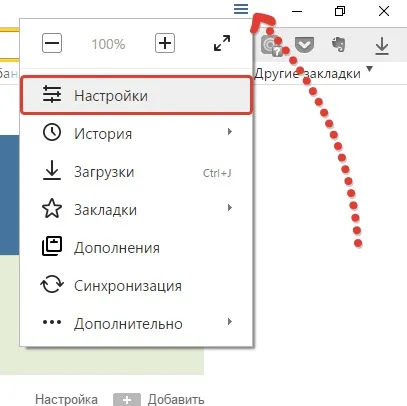Click the sliders icon beside Настройки

(52, 94)
